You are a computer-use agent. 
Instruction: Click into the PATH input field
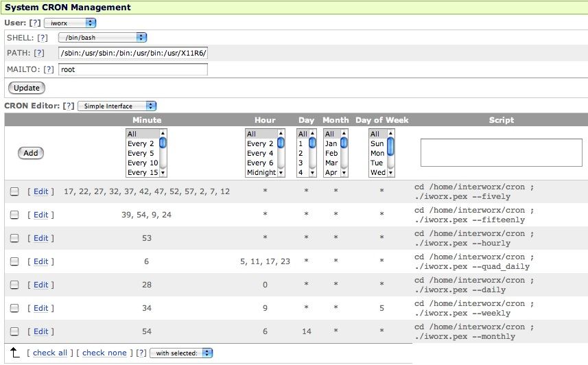pos(132,53)
